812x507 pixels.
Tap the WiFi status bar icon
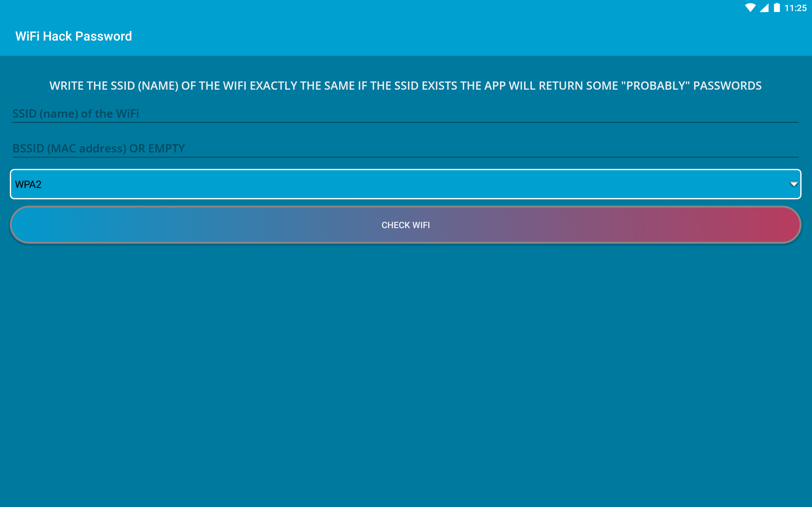750,8
